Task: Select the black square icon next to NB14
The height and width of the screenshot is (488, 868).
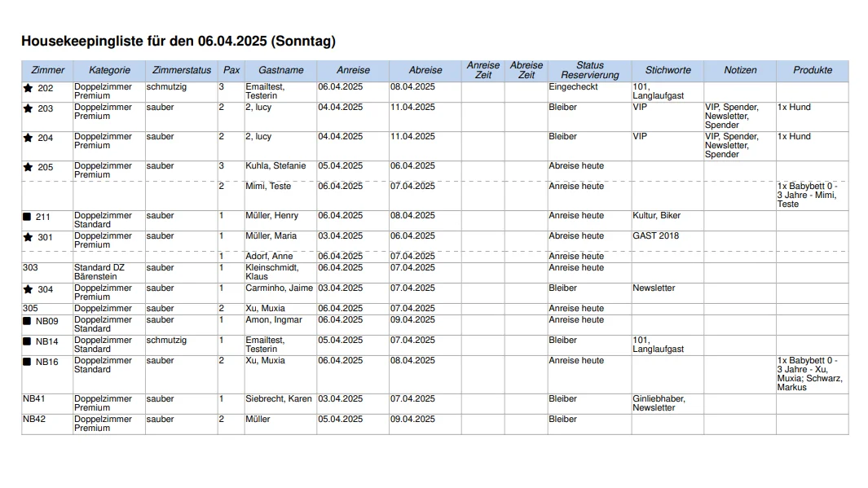Action: [x=27, y=341]
